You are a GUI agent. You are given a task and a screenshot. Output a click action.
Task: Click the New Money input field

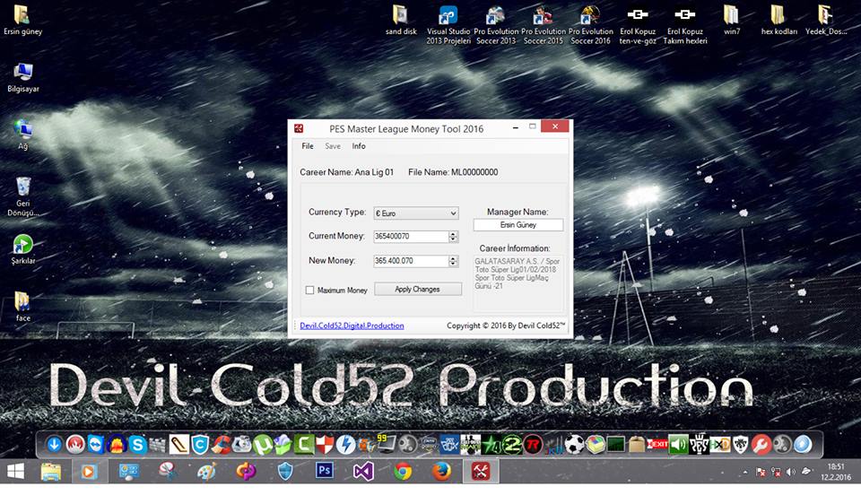point(411,261)
